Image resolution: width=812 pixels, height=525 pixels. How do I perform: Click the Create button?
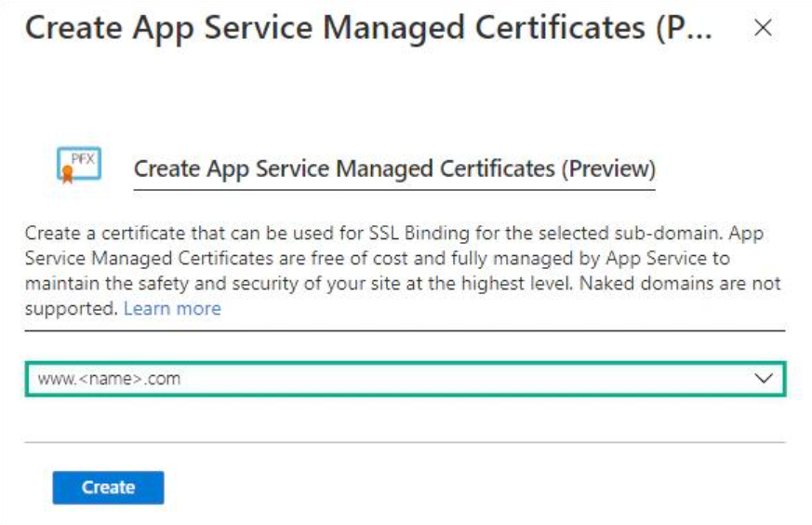point(108,487)
